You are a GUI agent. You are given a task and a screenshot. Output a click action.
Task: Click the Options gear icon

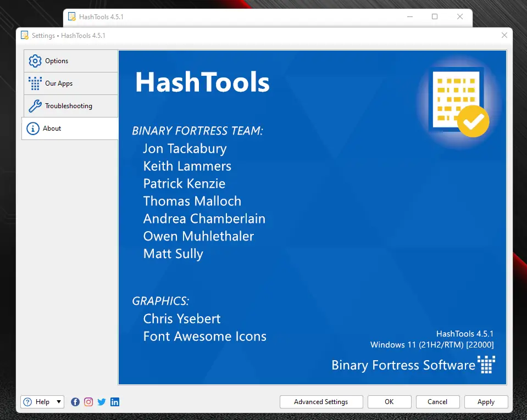pyautogui.click(x=35, y=61)
